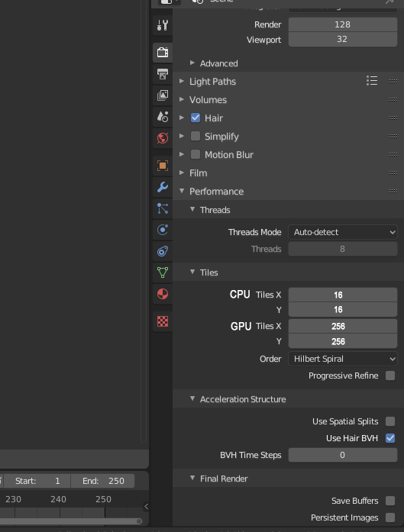The height and width of the screenshot is (532, 404).
Task: Open the Scene properties tab
Action: [163, 117]
